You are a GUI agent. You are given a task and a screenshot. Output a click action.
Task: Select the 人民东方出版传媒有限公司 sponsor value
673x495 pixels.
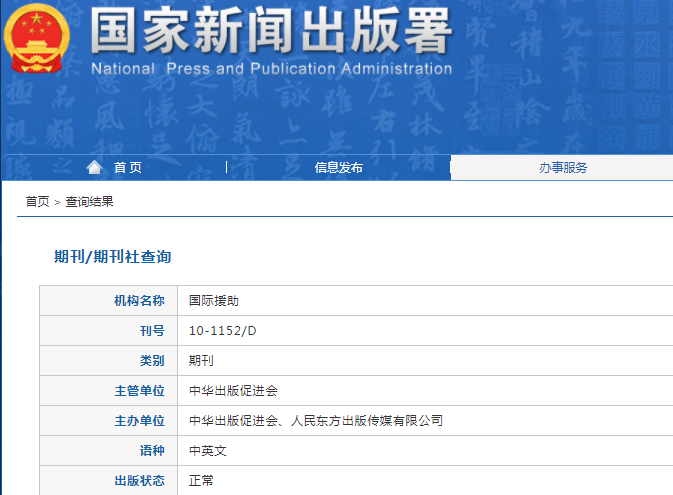tap(367, 421)
